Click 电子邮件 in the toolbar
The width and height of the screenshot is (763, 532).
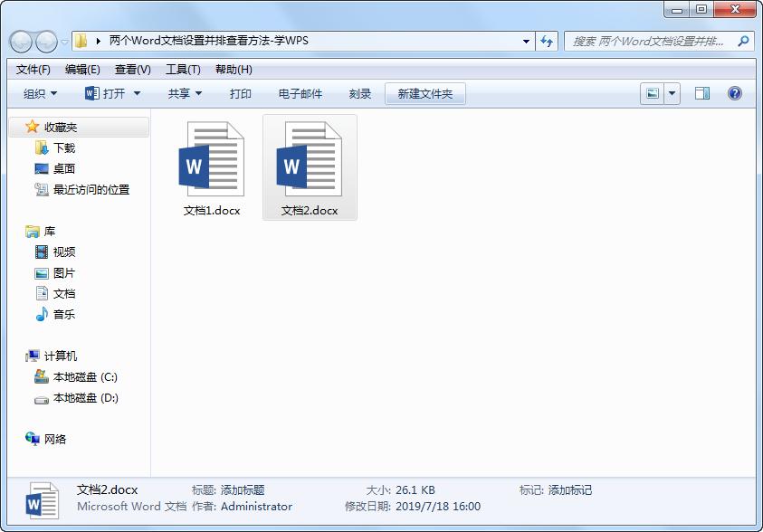coord(300,93)
